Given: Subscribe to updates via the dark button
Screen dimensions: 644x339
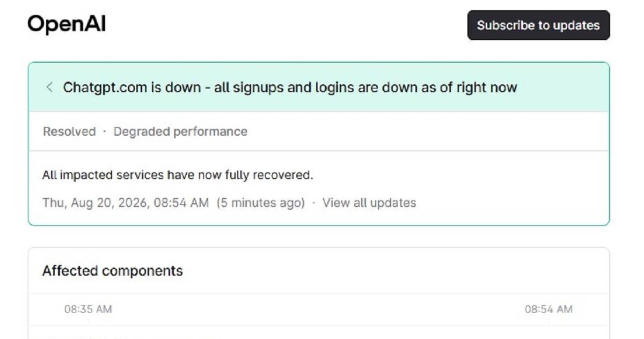Looking at the screenshot, I should click(538, 25).
